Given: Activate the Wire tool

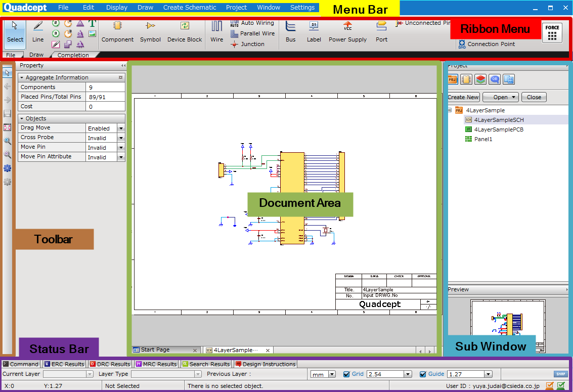Looking at the screenshot, I should click(216, 31).
